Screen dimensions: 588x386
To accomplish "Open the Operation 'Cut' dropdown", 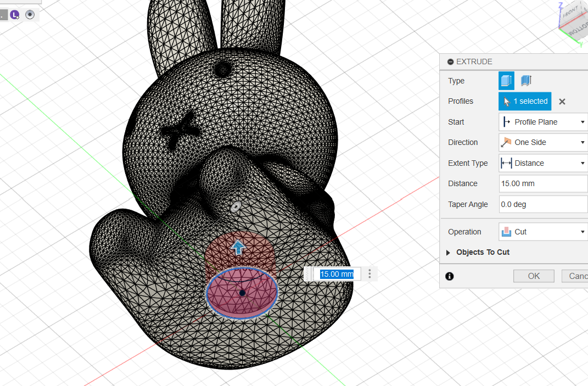I will [543, 232].
